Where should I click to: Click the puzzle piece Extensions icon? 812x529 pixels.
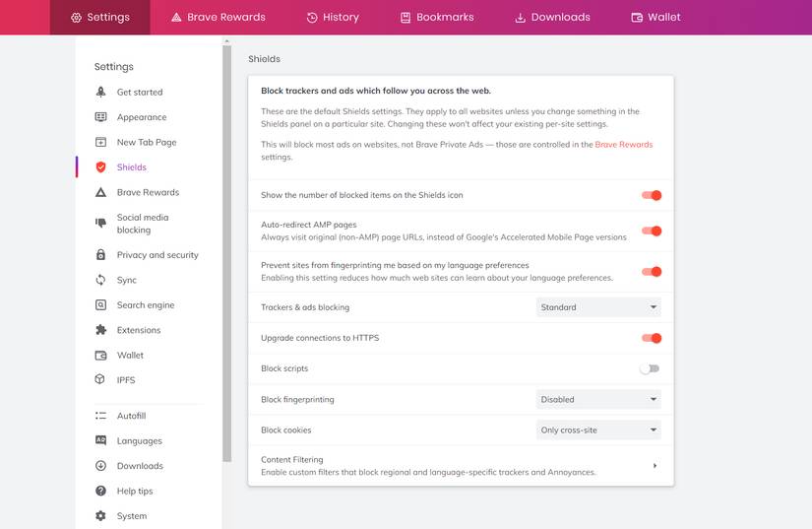[x=100, y=330]
